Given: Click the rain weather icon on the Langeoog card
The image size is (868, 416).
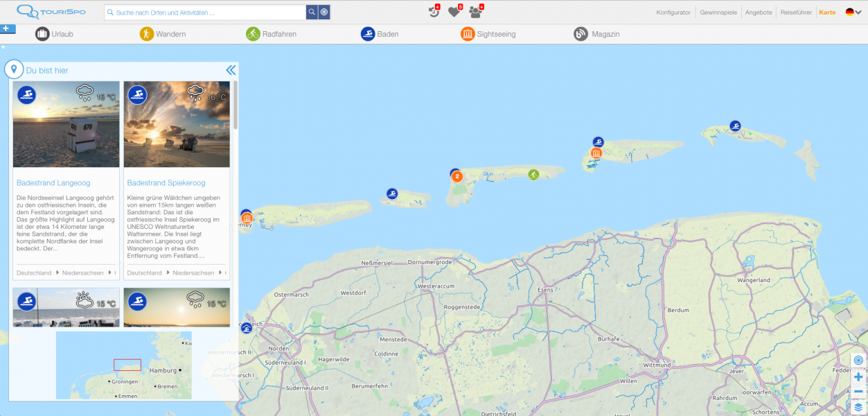Looking at the screenshot, I should (85, 92).
